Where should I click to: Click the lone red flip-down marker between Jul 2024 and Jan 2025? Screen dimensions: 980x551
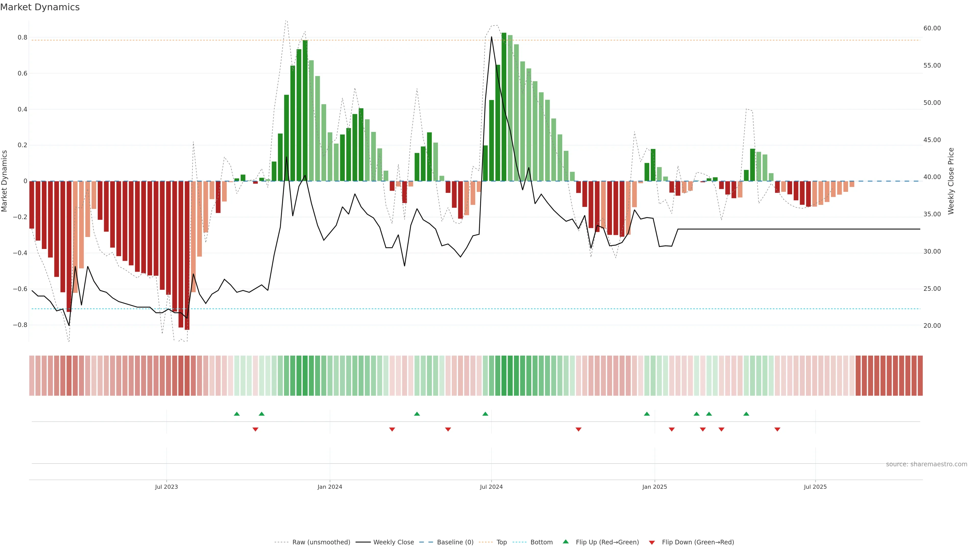click(578, 429)
